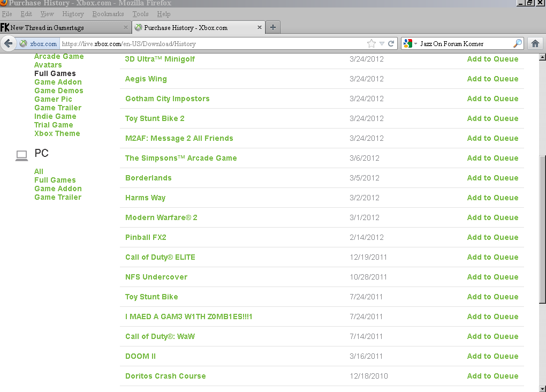This screenshot has width=546, height=392.
Task: Open Gotham City Impostors link
Action: click(x=168, y=99)
